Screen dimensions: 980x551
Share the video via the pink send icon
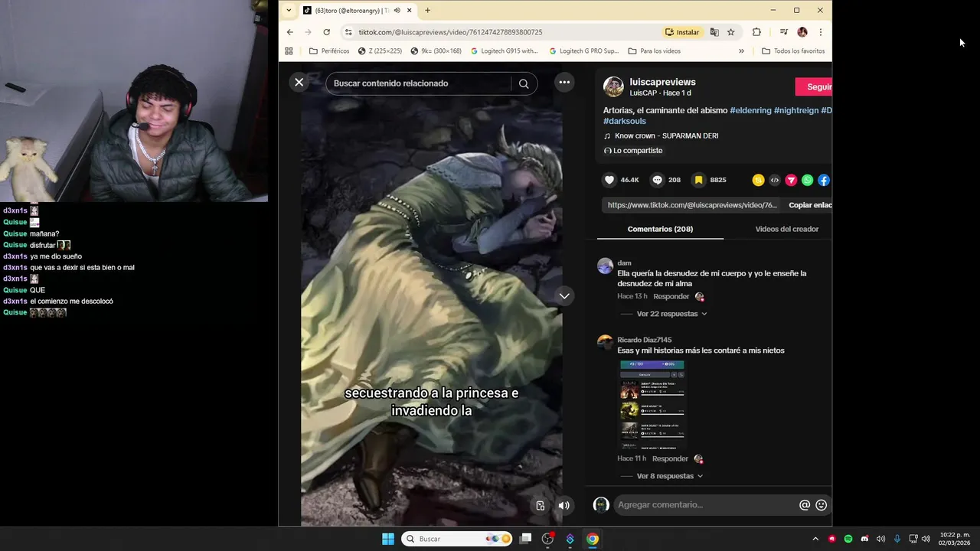click(791, 180)
